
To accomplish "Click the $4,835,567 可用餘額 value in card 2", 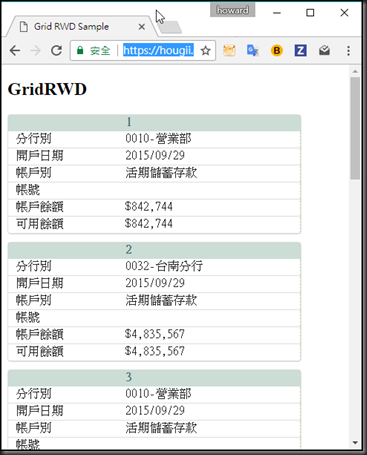I will pyautogui.click(x=155, y=351).
